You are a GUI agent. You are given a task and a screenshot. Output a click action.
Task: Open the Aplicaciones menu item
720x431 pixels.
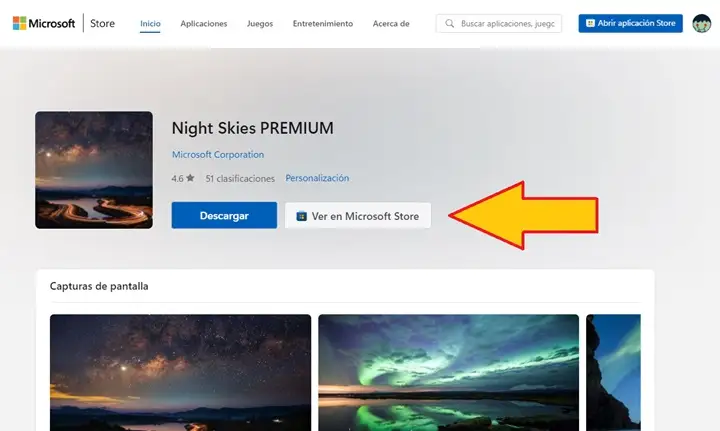pos(203,24)
